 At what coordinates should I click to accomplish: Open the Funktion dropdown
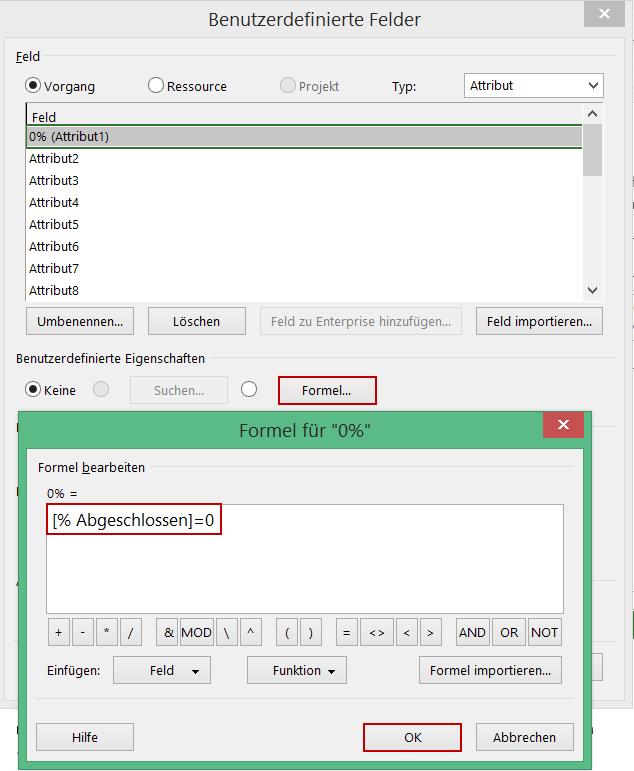pyautogui.click(x=297, y=671)
